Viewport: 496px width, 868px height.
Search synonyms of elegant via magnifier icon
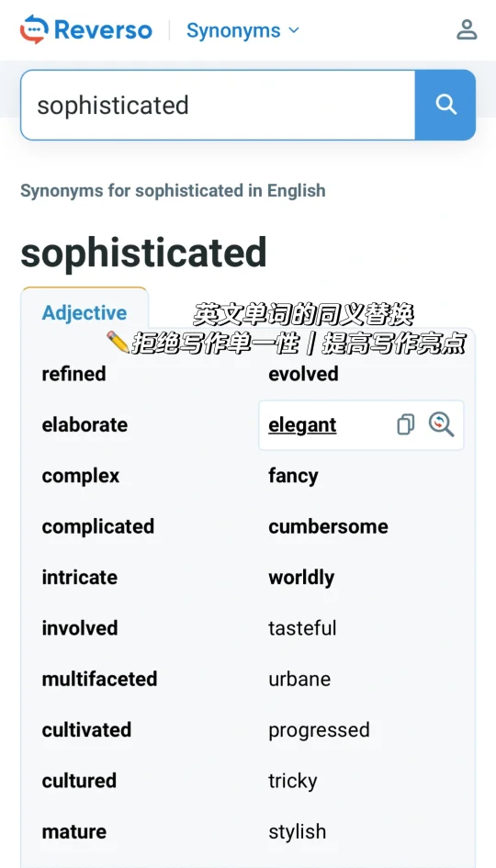point(441,424)
